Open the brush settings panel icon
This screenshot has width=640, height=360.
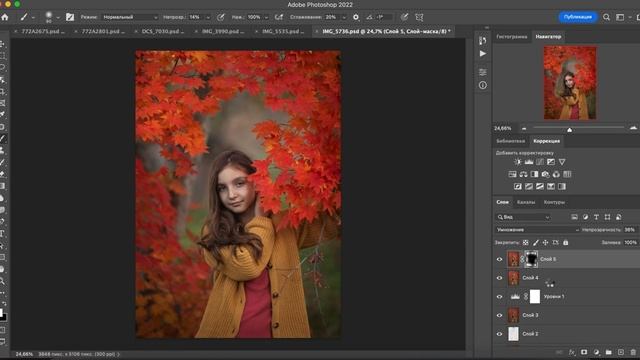click(x=70, y=17)
